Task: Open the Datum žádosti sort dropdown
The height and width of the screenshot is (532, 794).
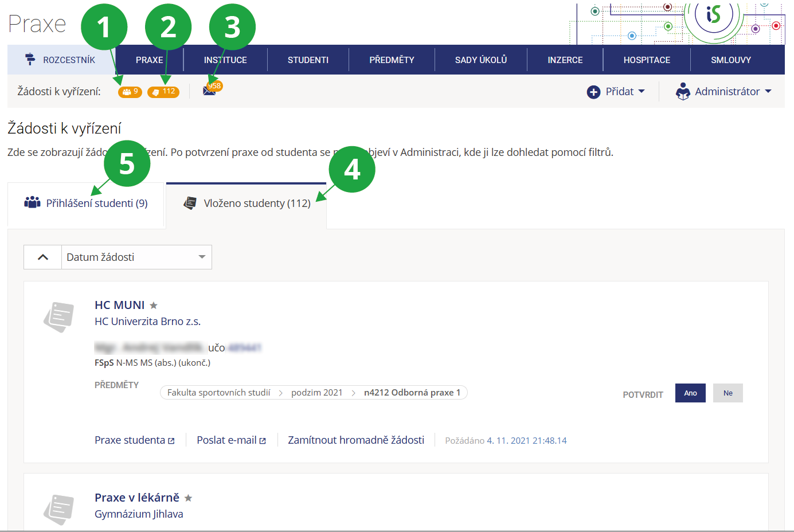Action: (x=136, y=257)
